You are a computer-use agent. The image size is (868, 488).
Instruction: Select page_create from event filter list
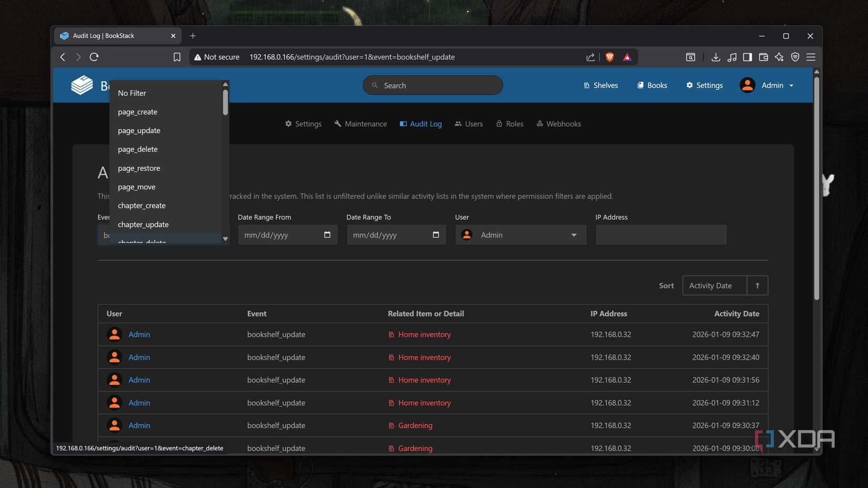pyautogui.click(x=138, y=112)
